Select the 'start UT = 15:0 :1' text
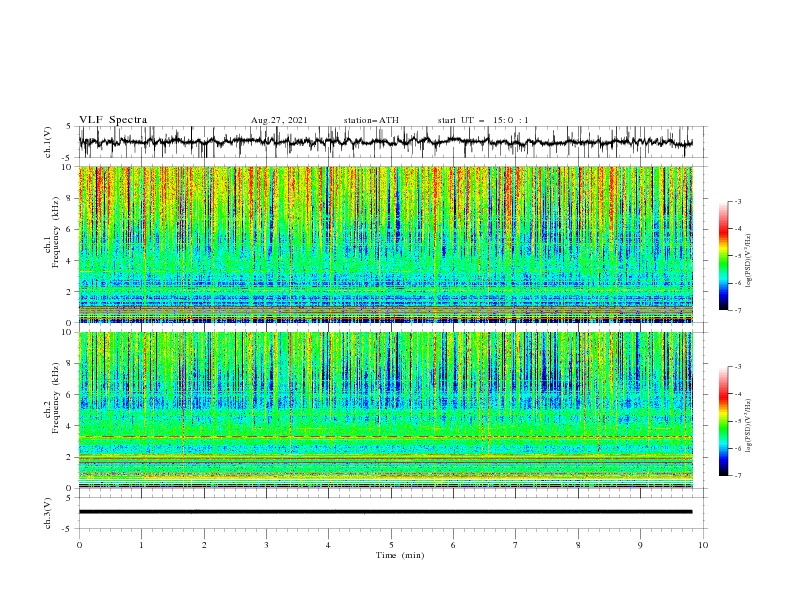 pyautogui.click(x=483, y=120)
